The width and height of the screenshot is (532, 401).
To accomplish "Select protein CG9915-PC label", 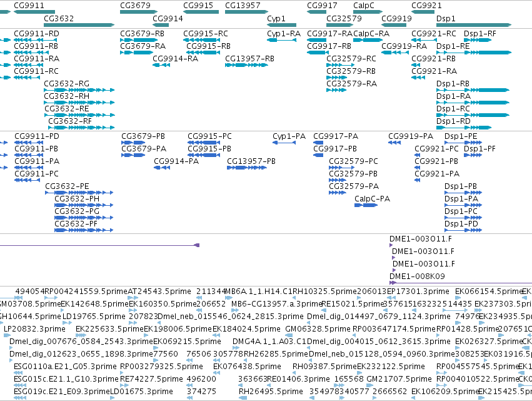I will pyautogui.click(x=209, y=136).
